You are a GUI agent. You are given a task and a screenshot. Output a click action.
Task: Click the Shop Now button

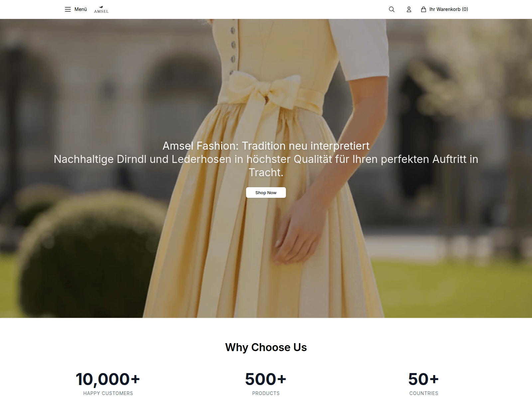click(266, 193)
